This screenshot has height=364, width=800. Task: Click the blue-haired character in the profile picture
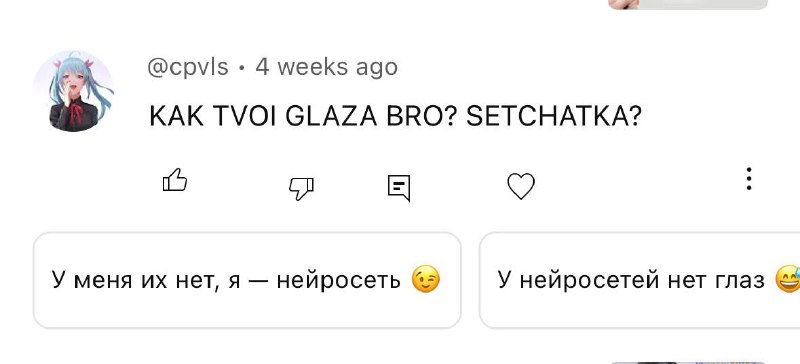tap(79, 92)
